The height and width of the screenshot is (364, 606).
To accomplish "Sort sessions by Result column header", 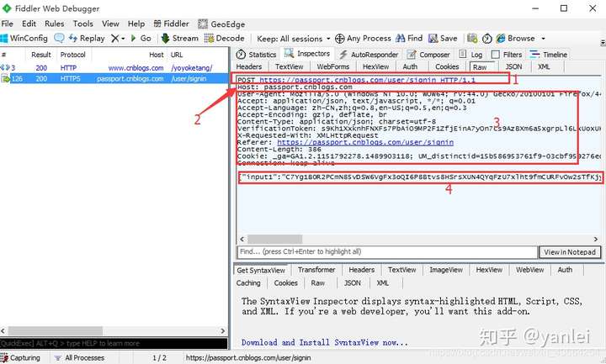I will [41, 55].
